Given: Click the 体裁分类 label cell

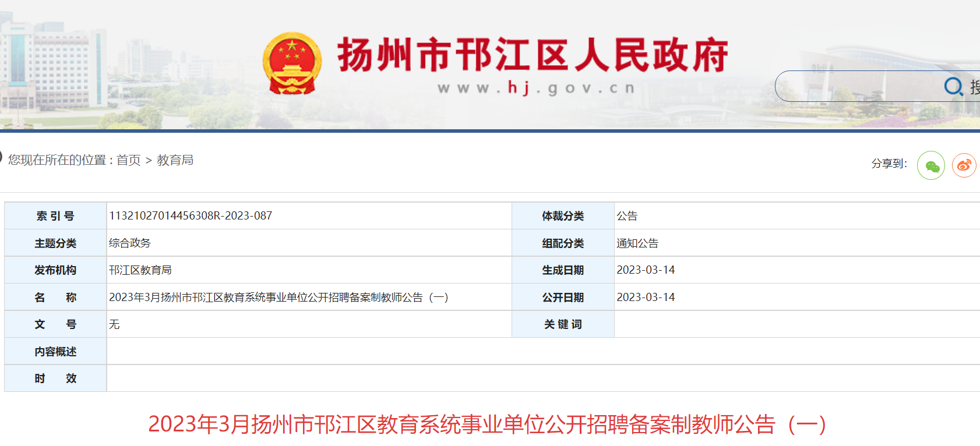Looking at the screenshot, I should (x=563, y=216).
